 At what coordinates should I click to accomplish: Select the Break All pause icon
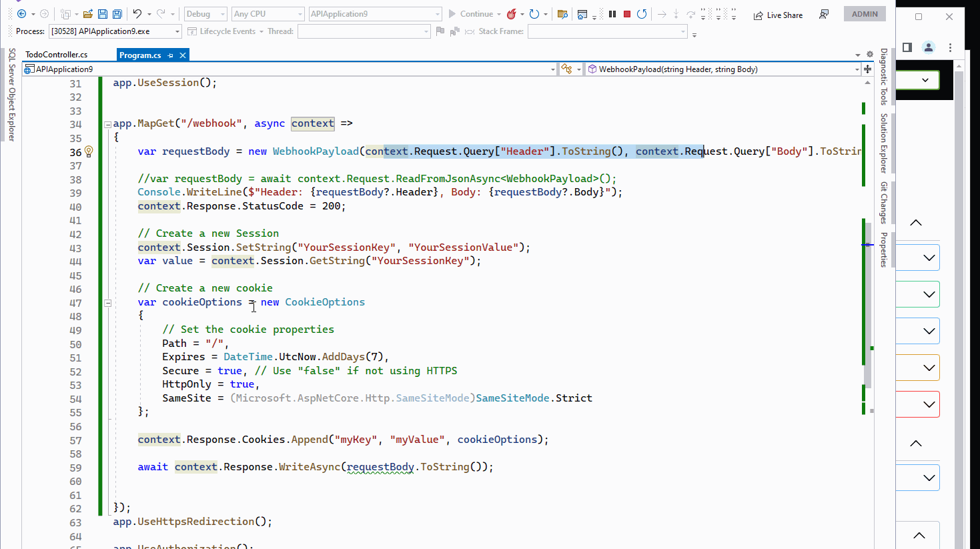(612, 13)
